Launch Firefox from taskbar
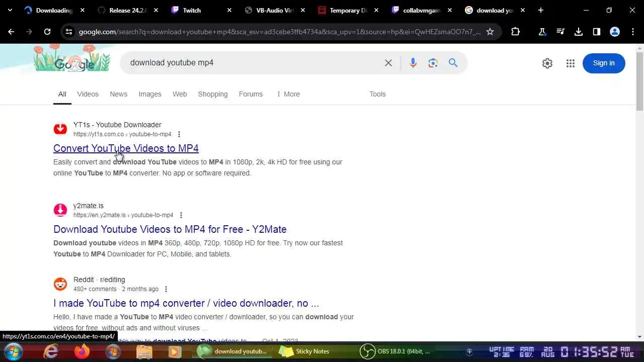This screenshot has height=362, width=644. (x=82, y=351)
